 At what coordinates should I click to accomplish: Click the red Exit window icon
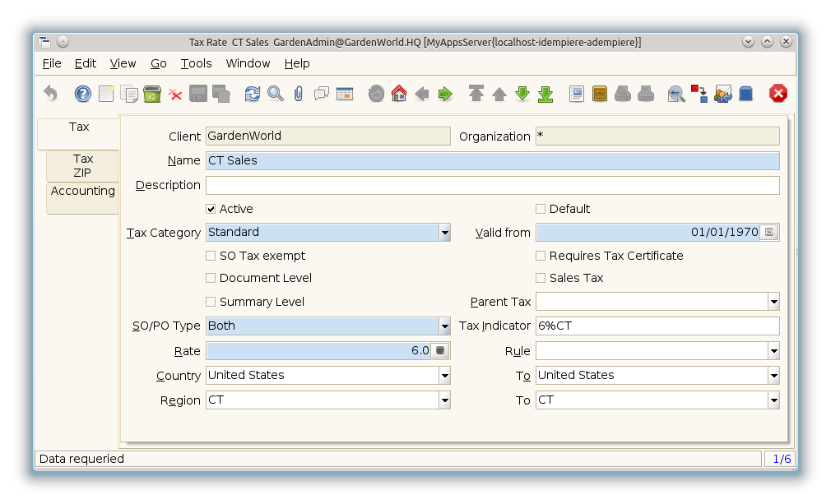778,94
